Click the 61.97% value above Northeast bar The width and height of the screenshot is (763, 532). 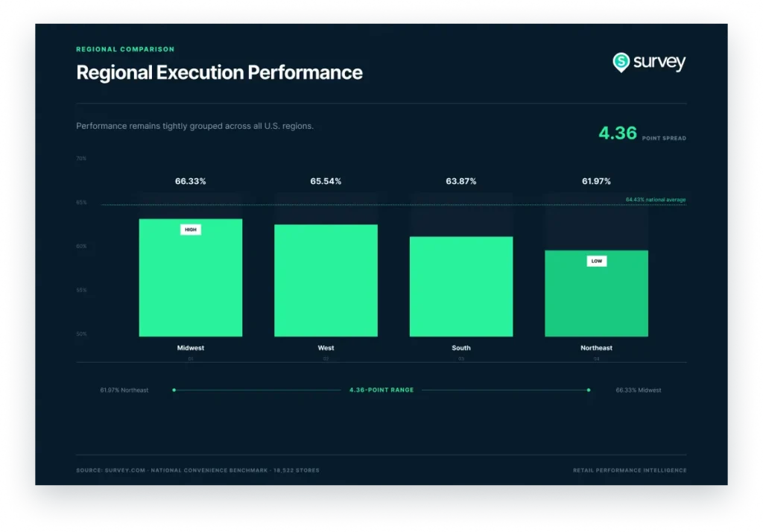597,181
